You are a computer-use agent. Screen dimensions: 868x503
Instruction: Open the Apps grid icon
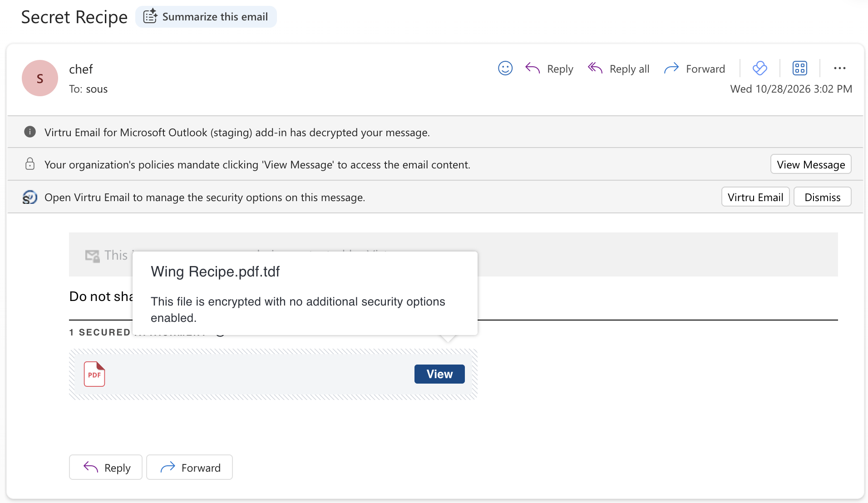[799, 69]
